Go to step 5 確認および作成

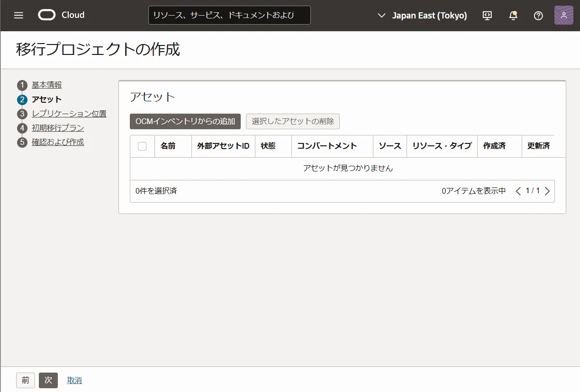point(58,142)
